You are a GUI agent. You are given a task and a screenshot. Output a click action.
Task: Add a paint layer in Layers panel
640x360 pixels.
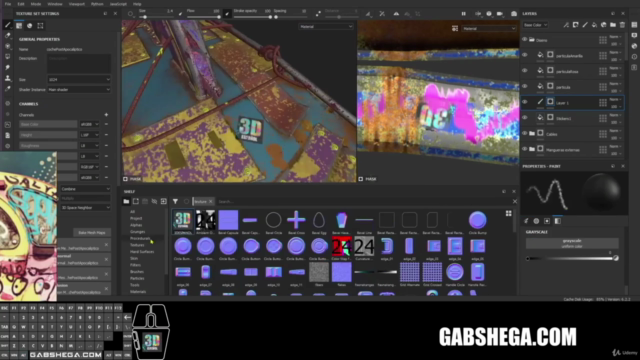tap(585, 25)
